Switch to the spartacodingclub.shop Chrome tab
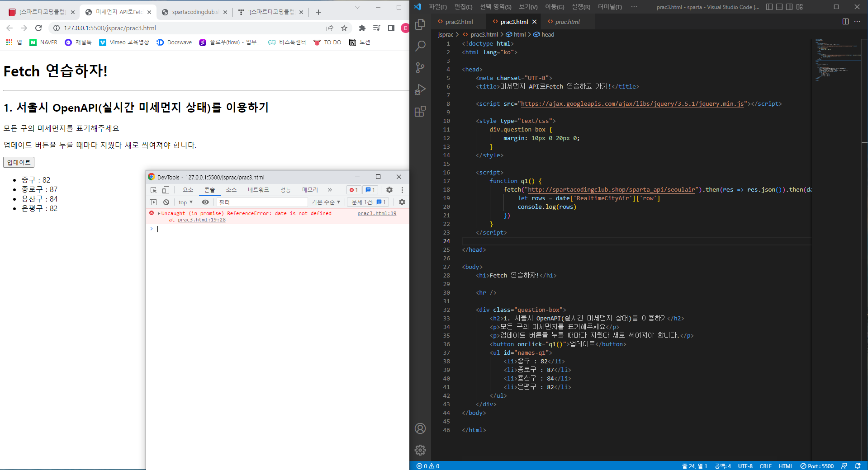This screenshot has height=470, width=868. (x=194, y=12)
